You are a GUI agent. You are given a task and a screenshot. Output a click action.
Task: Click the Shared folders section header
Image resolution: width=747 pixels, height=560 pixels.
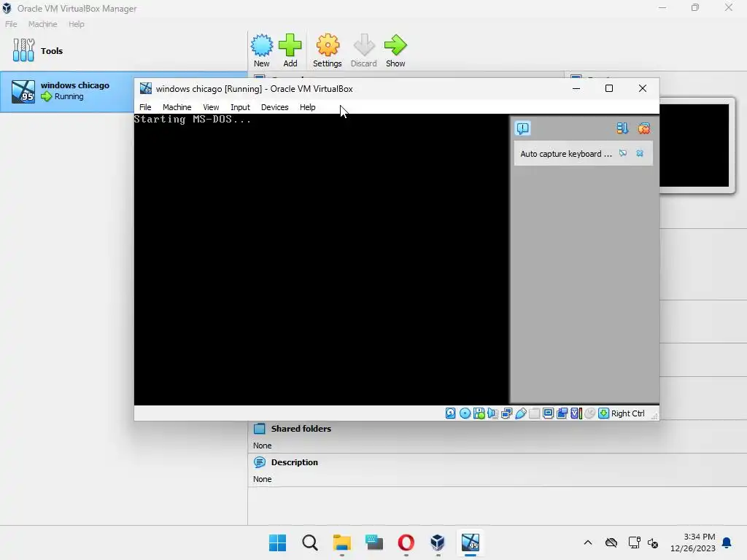point(301,429)
